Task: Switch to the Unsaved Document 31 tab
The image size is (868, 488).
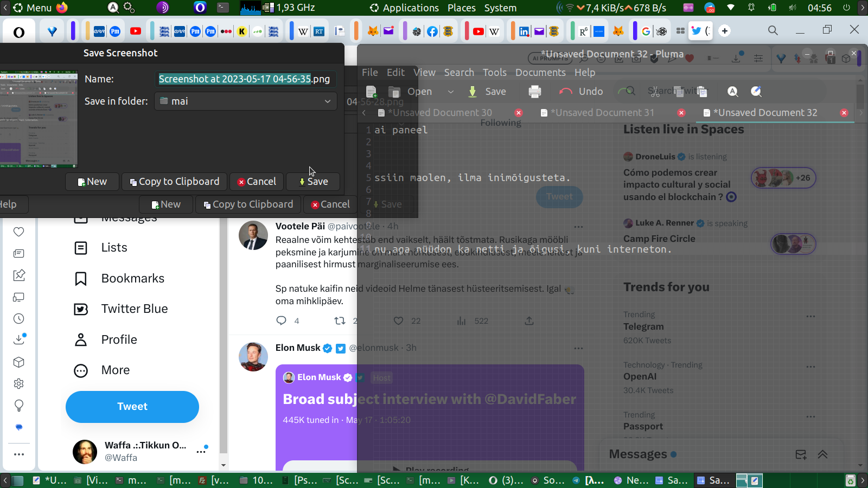Action: 602,113
